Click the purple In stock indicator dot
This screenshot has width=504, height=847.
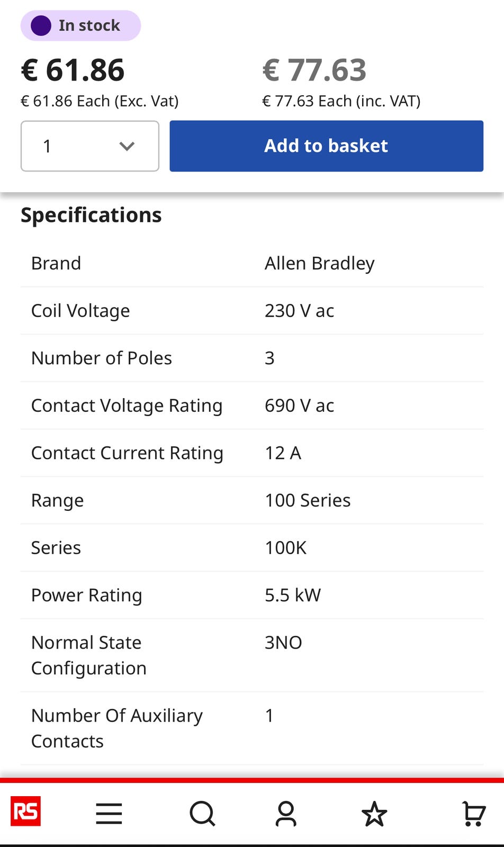(41, 25)
